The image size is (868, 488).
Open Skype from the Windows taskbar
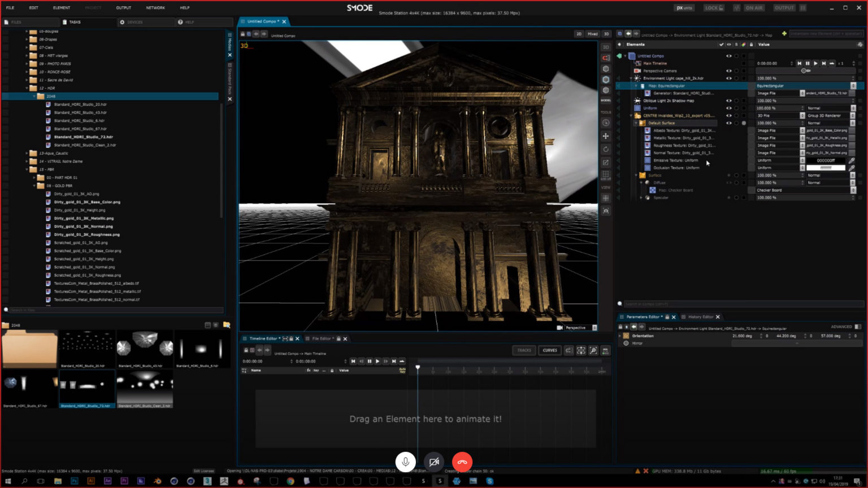tap(489, 481)
